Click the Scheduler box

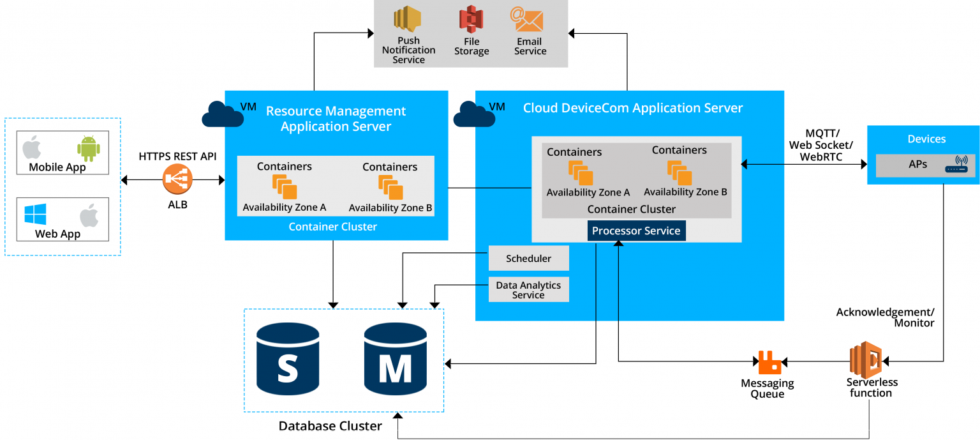coord(528,258)
